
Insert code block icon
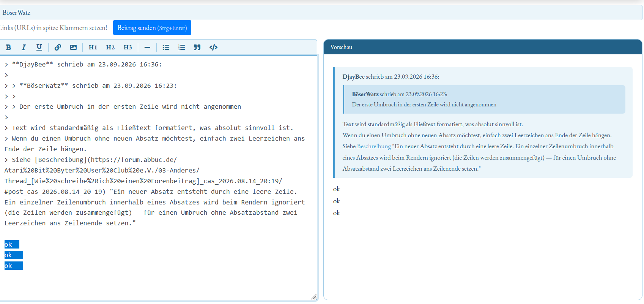[x=213, y=47]
